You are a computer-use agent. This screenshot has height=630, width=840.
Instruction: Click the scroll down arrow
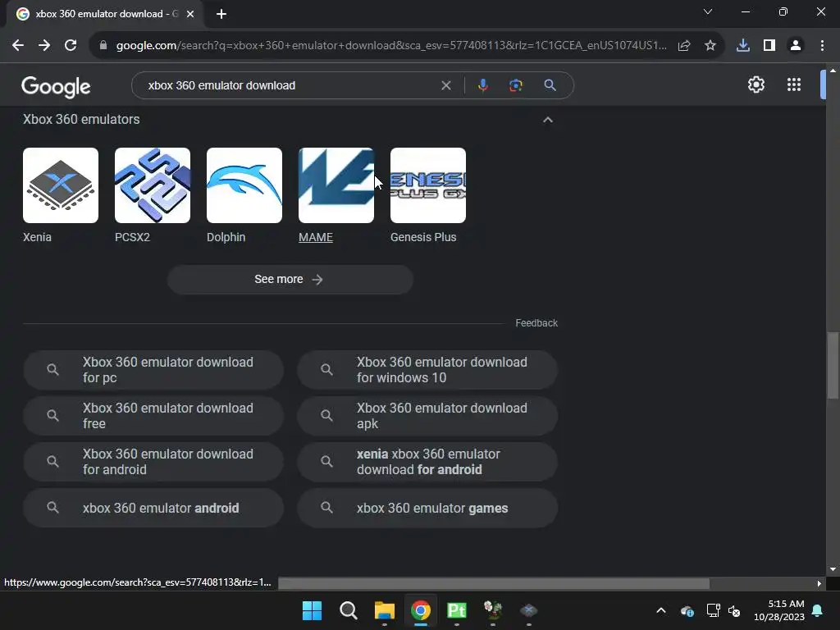[x=833, y=569]
